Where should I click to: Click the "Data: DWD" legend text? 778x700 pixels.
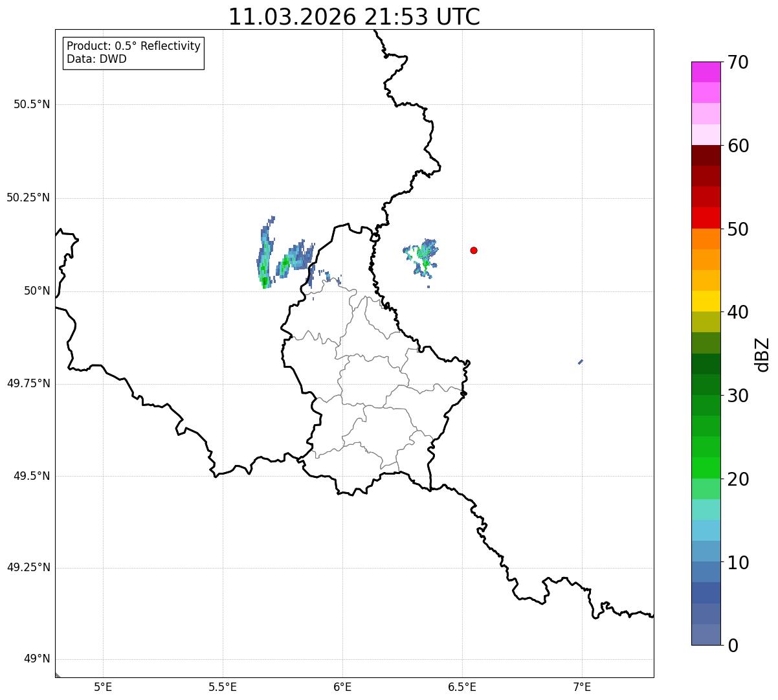pos(96,59)
